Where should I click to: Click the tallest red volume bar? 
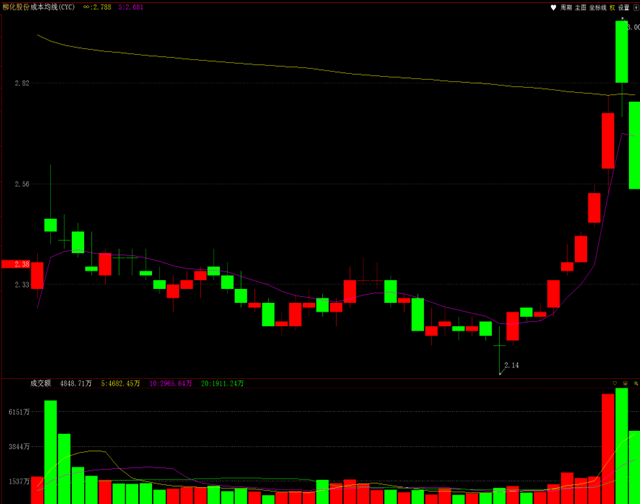click(608, 448)
